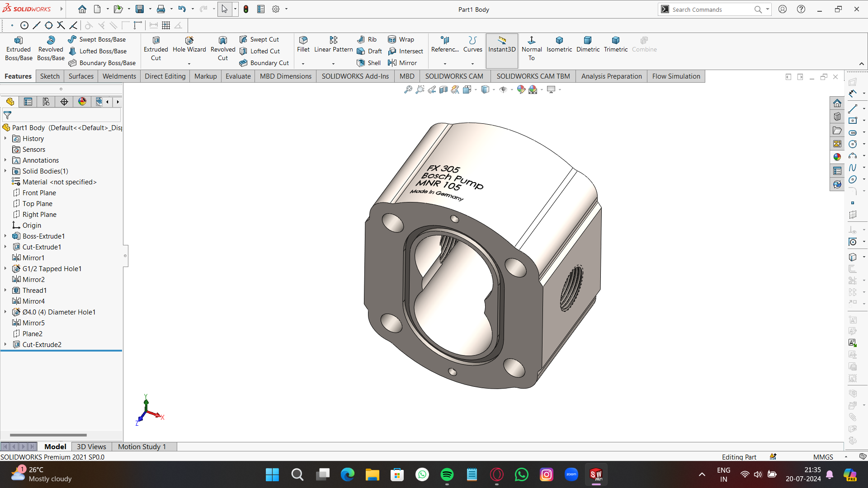The height and width of the screenshot is (488, 868).
Task: Switch to the 3D Views tab
Action: [x=91, y=446]
